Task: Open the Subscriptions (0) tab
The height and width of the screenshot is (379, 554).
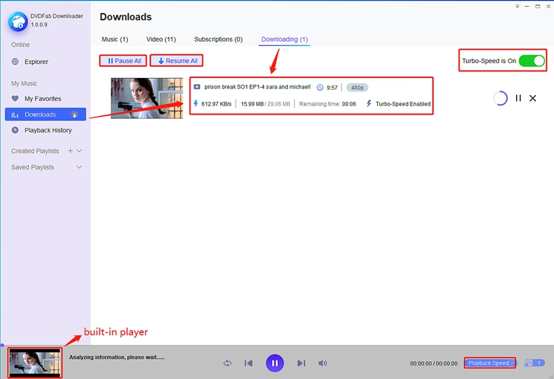Action: pos(218,39)
